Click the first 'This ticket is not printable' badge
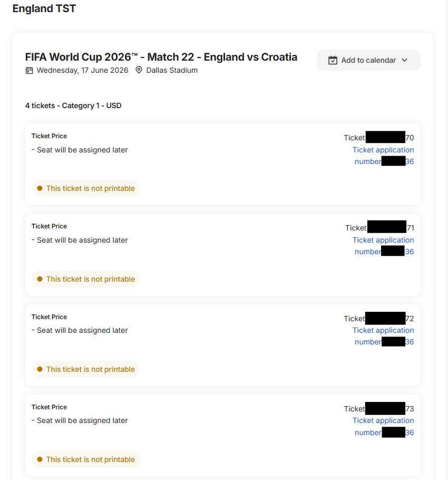The width and height of the screenshot is (448, 480). click(x=86, y=188)
